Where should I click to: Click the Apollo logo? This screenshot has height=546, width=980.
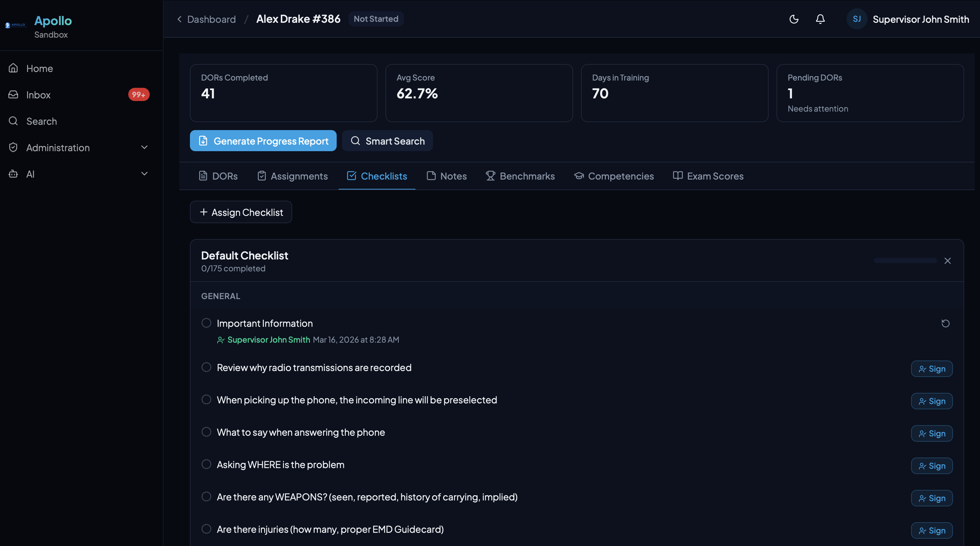pyautogui.click(x=15, y=25)
